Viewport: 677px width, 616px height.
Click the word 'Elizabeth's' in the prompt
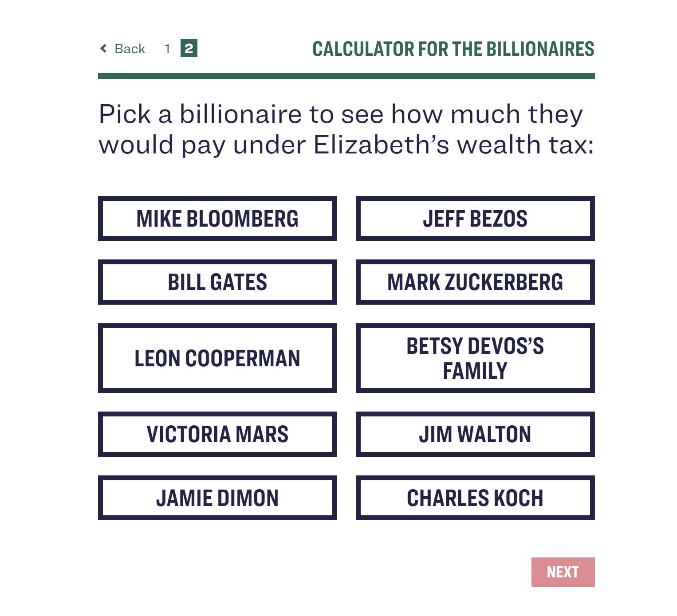tap(382, 145)
